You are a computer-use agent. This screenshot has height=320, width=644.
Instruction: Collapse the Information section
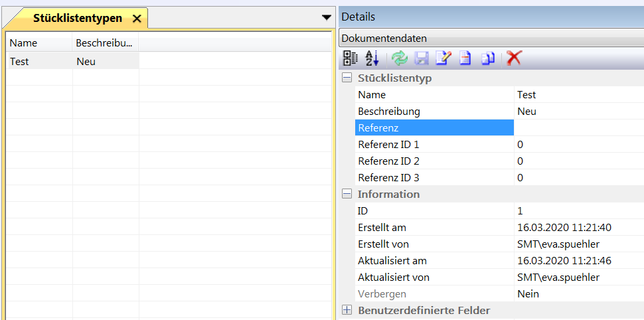click(x=347, y=195)
